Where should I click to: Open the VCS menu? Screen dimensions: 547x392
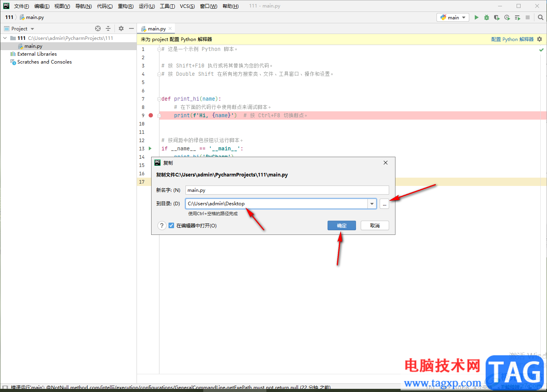tap(187, 6)
